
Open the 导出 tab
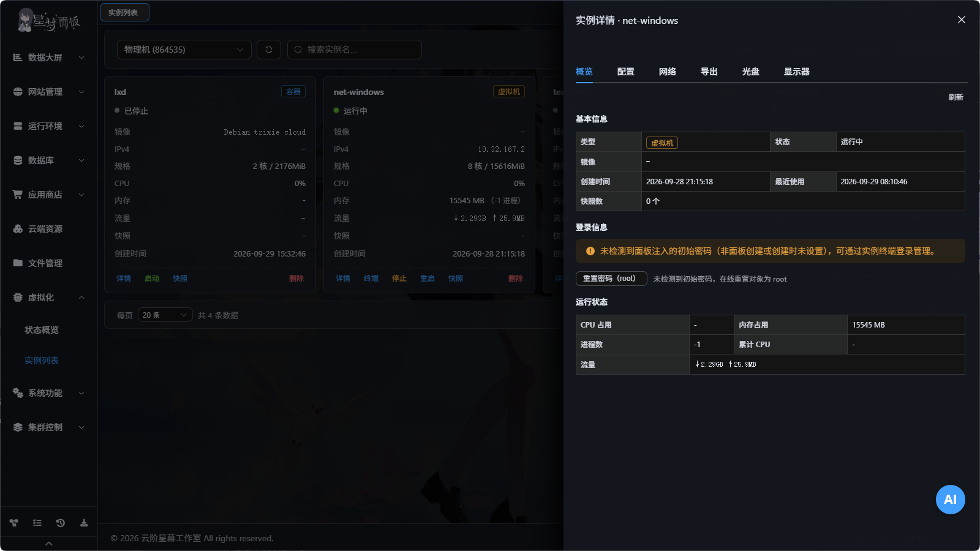click(709, 72)
